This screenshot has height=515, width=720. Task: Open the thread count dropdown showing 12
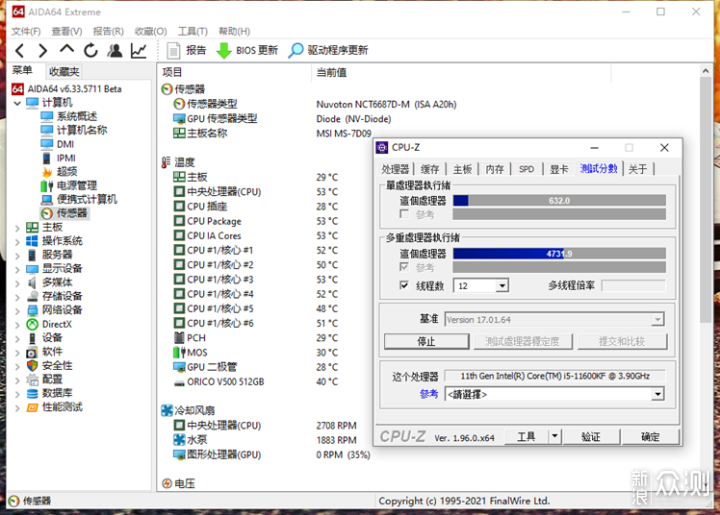coord(481,286)
